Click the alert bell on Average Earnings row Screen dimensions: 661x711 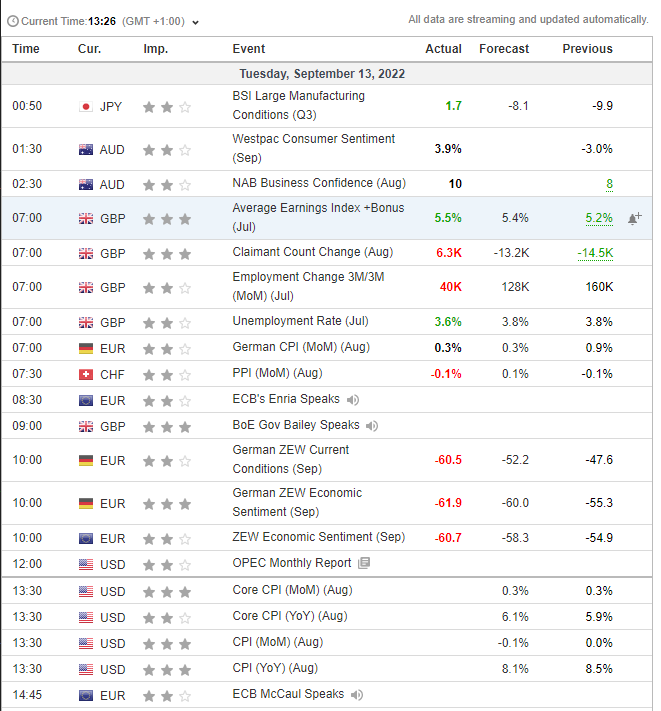(634, 218)
